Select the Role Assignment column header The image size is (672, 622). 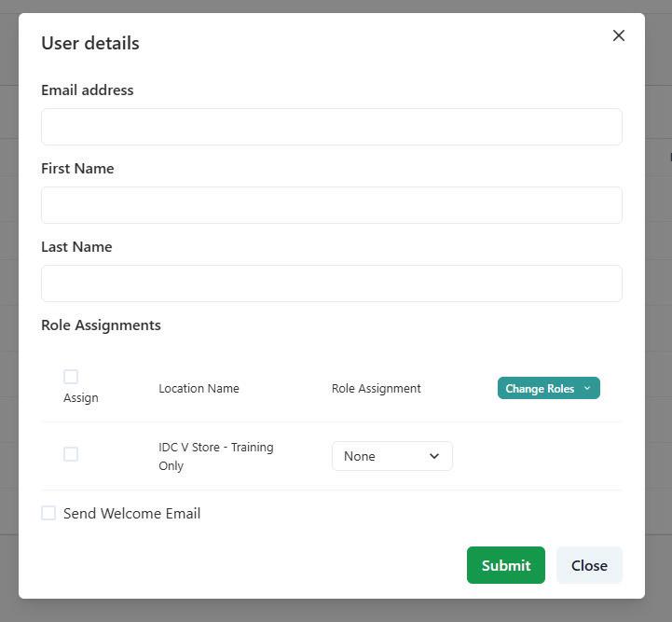tap(376, 389)
